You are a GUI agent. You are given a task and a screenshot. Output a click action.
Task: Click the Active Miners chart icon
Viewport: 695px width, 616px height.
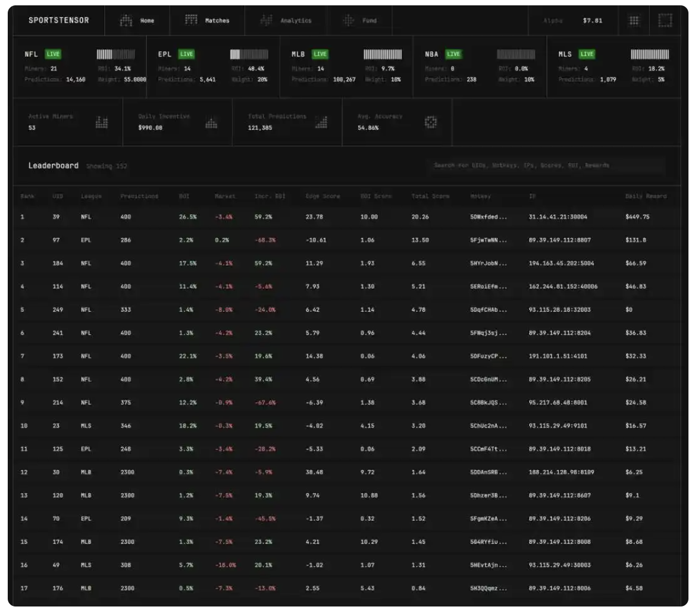tap(102, 122)
